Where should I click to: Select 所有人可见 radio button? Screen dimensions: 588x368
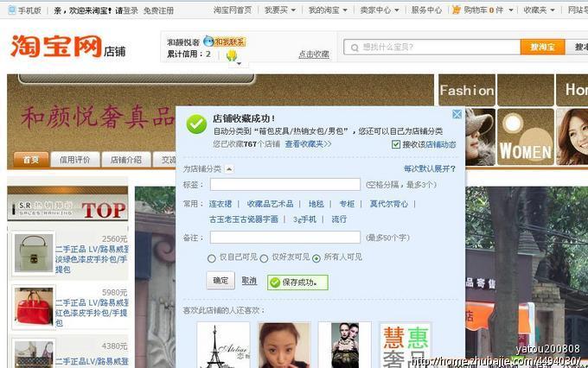pos(316,258)
